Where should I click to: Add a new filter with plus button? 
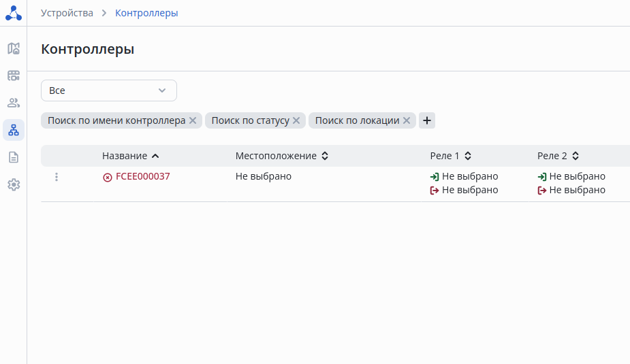(x=427, y=120)
